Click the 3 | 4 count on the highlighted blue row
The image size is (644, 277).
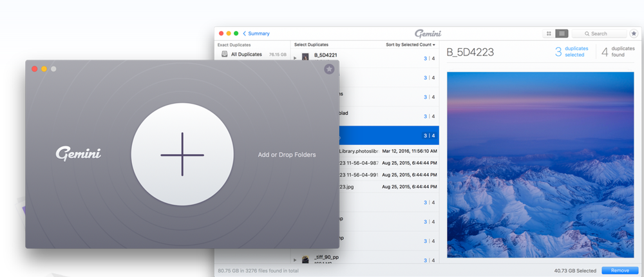coord(429,136)
